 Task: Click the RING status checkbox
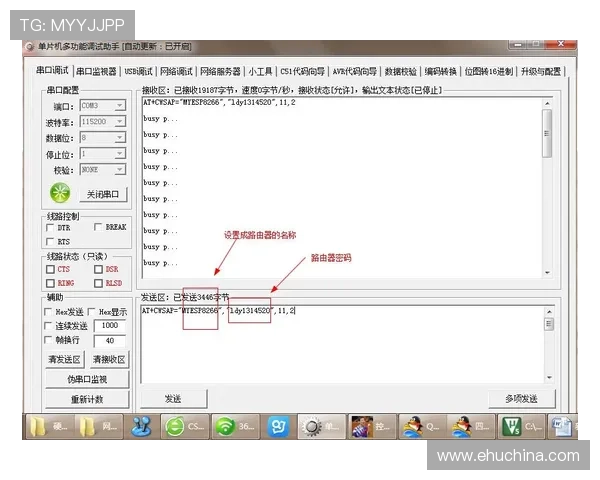tap(50, 283)
